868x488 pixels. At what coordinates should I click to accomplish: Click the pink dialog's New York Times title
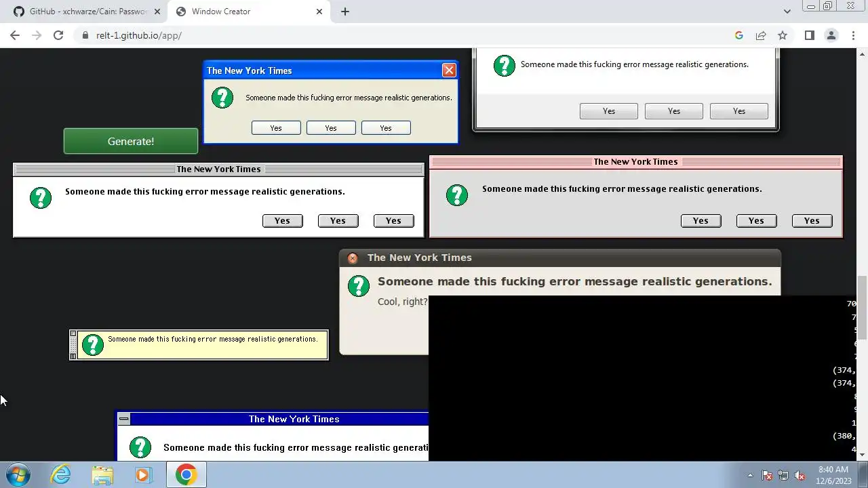point(635,162)
